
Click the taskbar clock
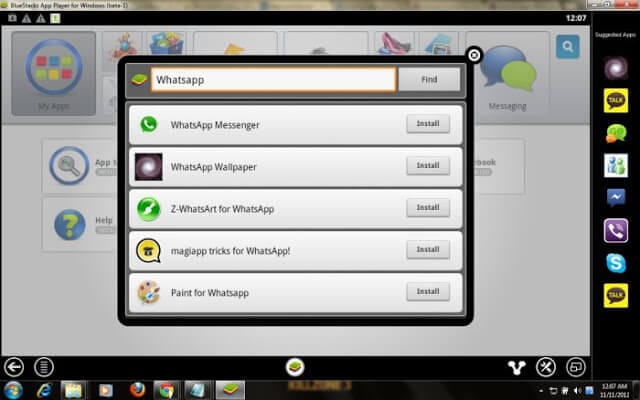(614, 391)
